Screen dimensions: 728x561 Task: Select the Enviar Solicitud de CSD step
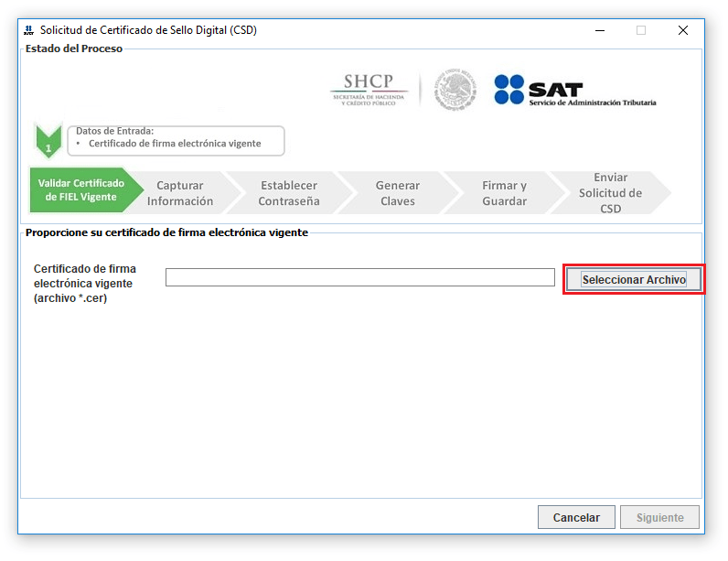[x=610, y=193]
